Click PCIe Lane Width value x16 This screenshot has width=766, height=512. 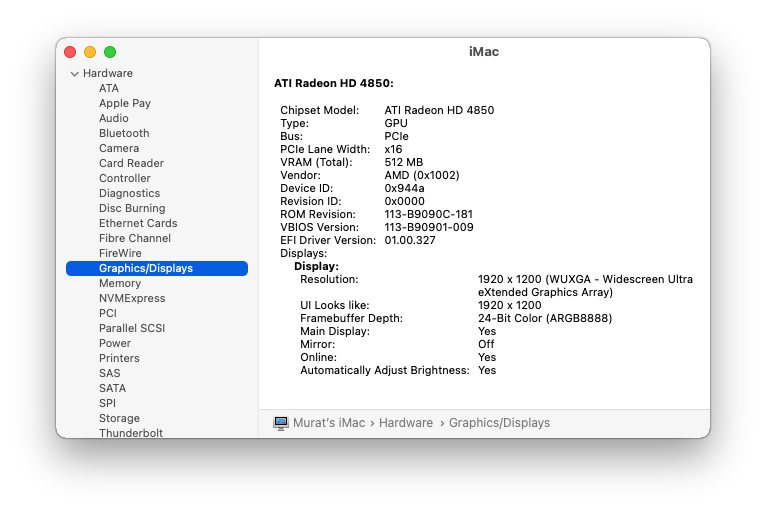[x=393, y=149]
